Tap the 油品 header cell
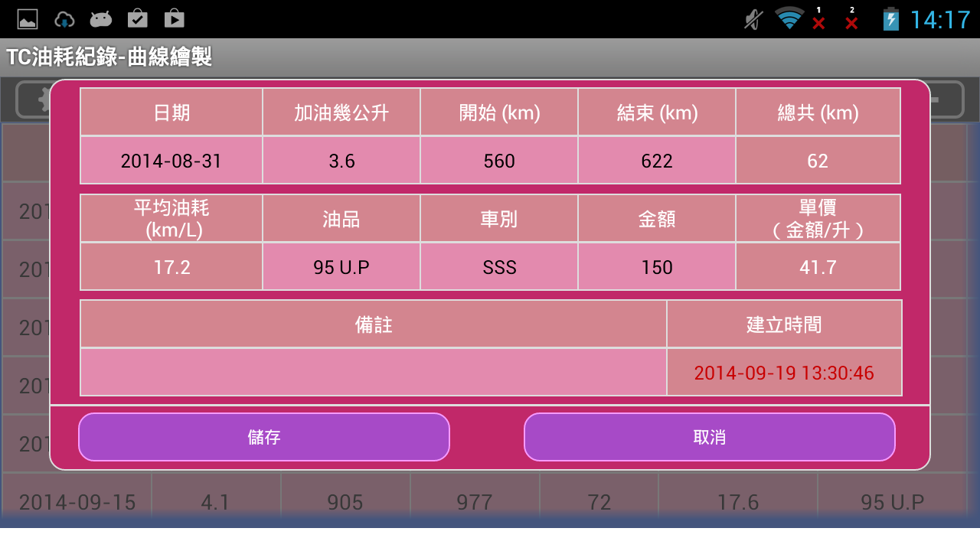This screenshot has height=551, width=980. click(x=341, y=219)
